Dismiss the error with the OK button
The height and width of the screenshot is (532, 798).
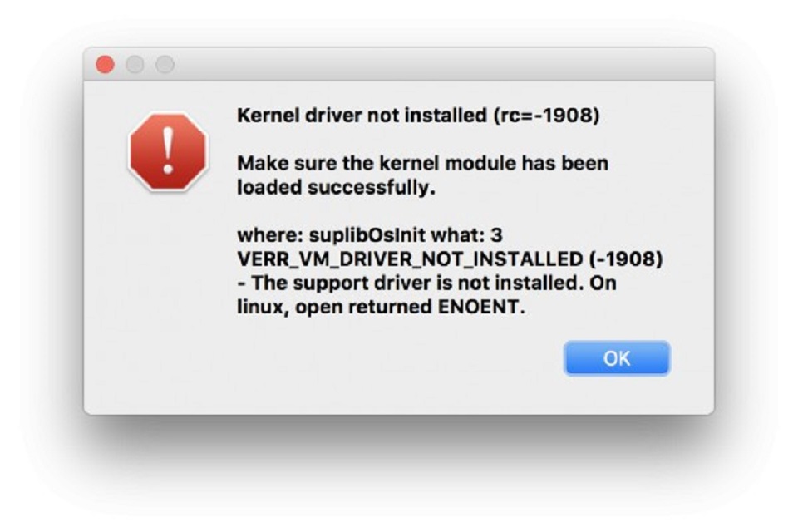(x=617, y=358)
